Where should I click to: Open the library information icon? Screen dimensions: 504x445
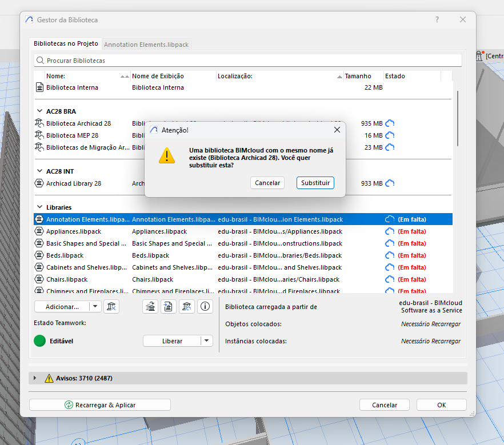click(x=205, y=307)
